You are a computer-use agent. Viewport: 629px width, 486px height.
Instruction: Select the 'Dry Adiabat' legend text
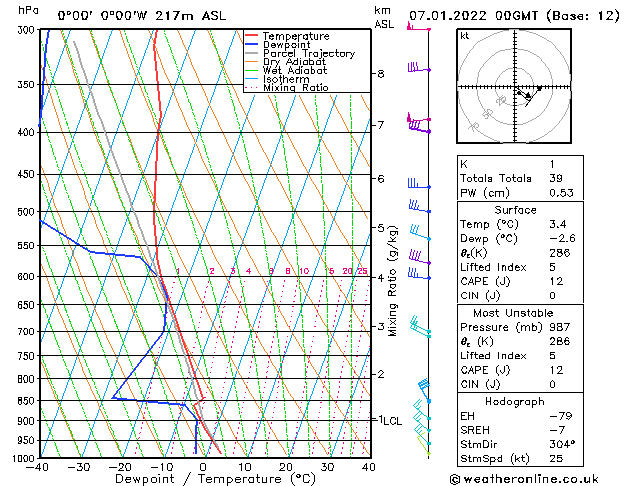pos(294,62)
